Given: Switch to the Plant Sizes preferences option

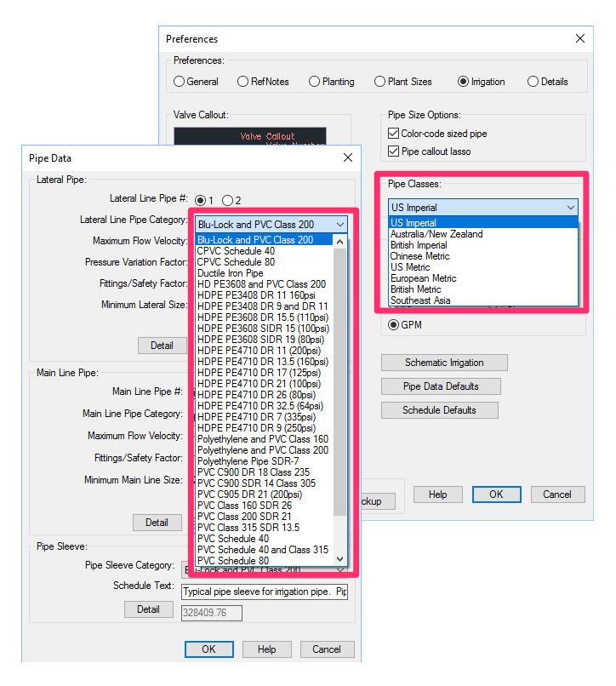Looking at the screenshot, I should [379, 82].
